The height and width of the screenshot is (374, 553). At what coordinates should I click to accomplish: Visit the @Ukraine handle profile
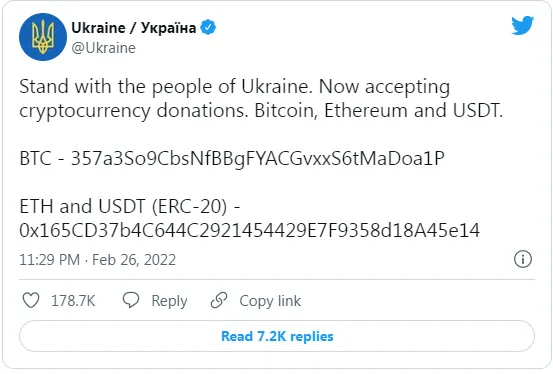[x=103, y=48]
